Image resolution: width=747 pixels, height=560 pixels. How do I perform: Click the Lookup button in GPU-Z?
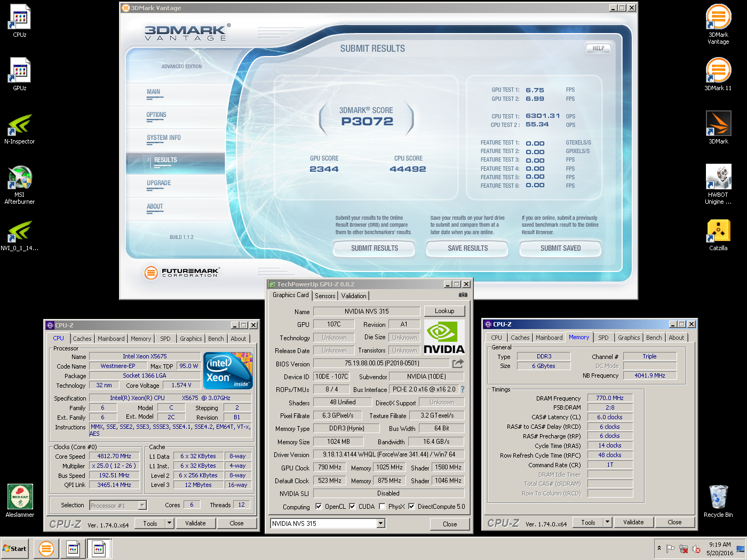pos(444,311)
